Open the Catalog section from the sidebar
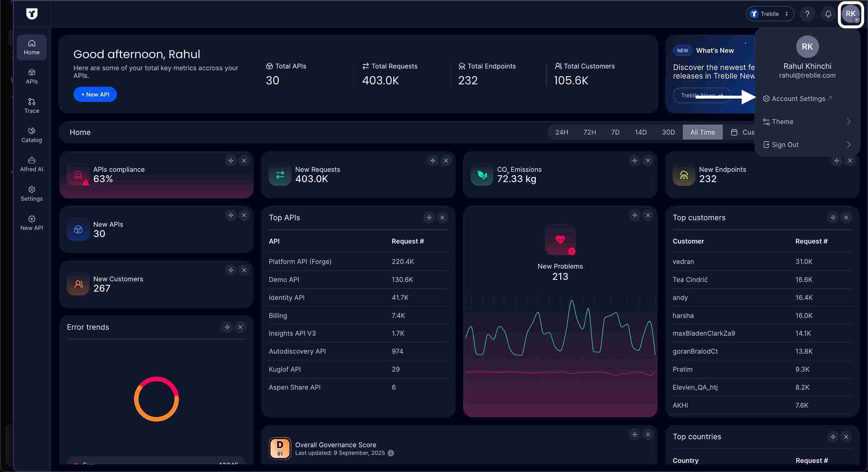 (31, 135)
